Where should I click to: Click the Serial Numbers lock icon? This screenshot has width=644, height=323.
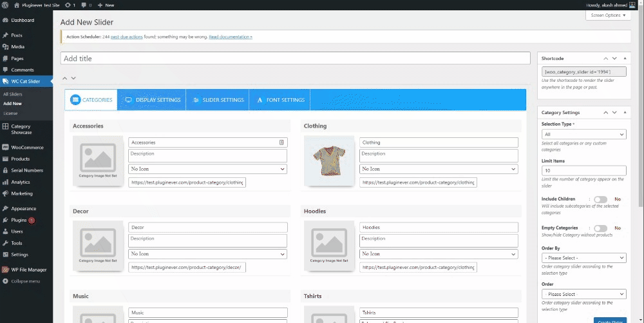point(5,170)
